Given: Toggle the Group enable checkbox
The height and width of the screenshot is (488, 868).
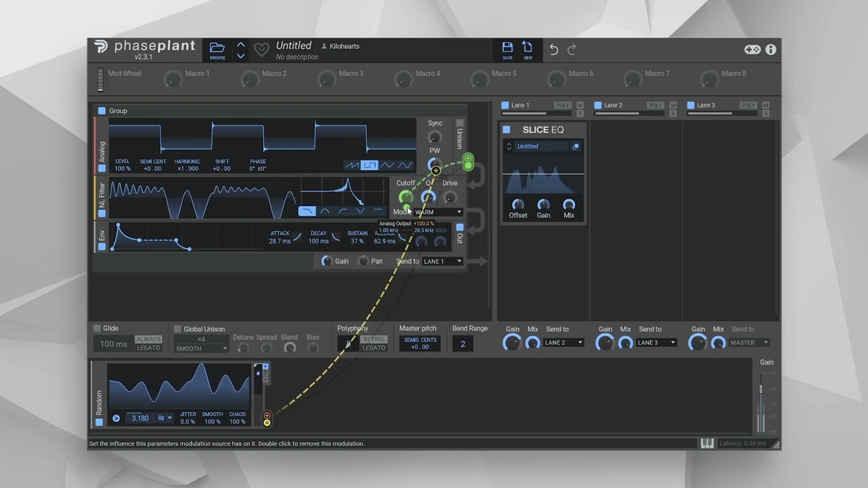Looking at the screenshot, I should pyautogui.click(x=102, y=110).
